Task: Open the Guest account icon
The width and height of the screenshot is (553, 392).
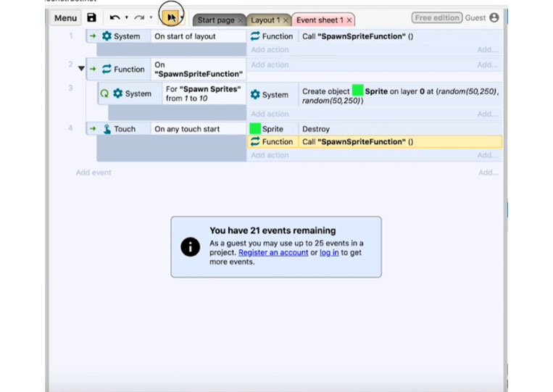Action: (x=494, y=17)
